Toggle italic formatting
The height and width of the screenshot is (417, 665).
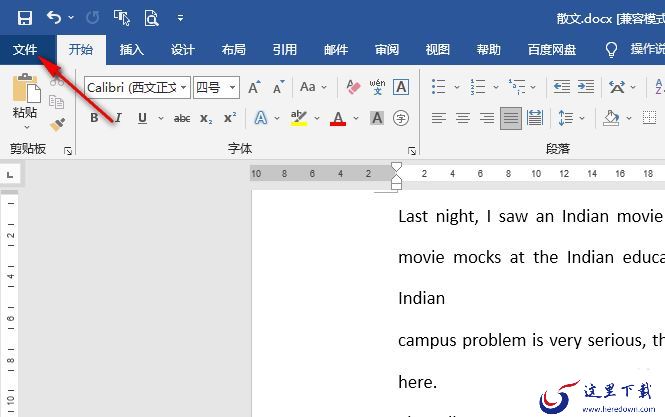point(118,118)
